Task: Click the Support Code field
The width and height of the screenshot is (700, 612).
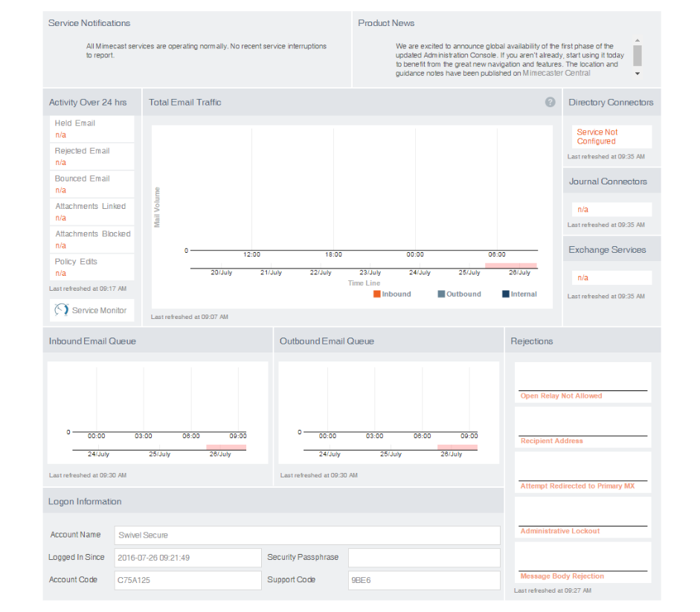Action: [423, 580]
